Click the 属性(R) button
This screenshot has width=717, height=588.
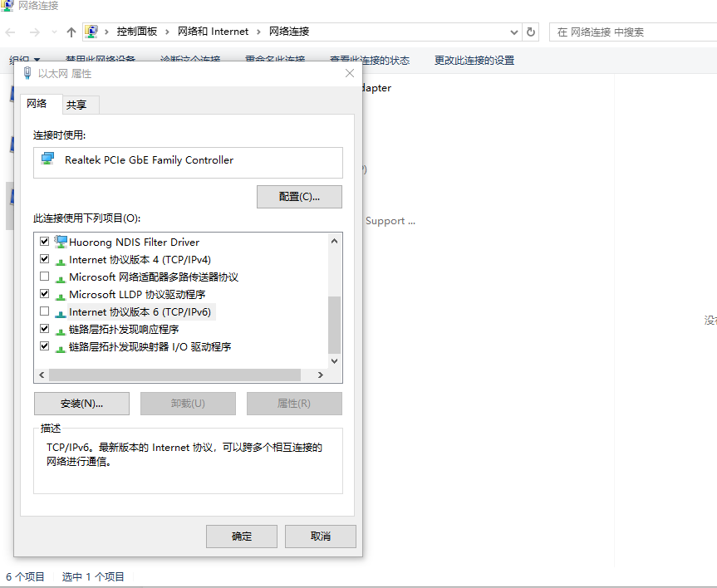point(294,404)
